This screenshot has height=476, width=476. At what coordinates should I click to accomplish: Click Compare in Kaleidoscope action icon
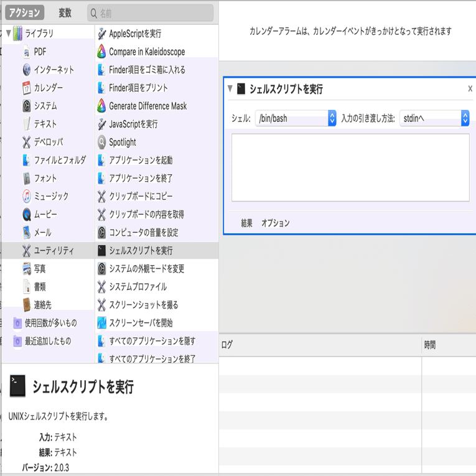click(101, 52)
